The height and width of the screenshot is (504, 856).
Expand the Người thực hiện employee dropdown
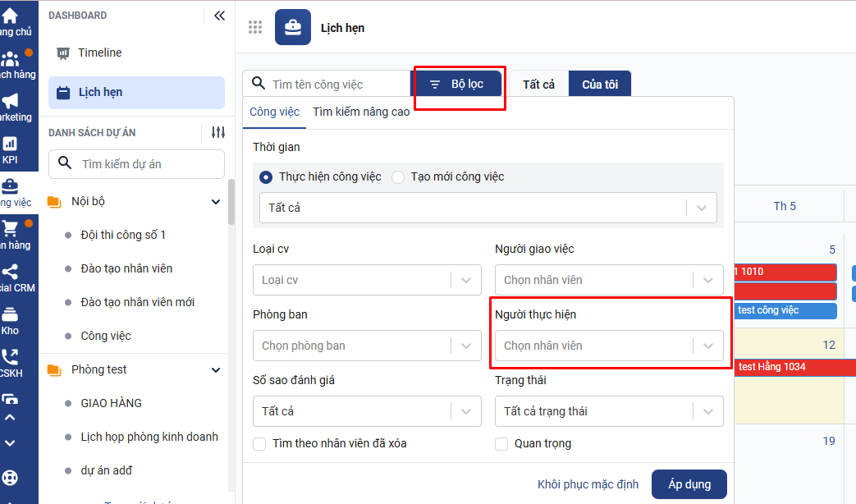(608, 346)
